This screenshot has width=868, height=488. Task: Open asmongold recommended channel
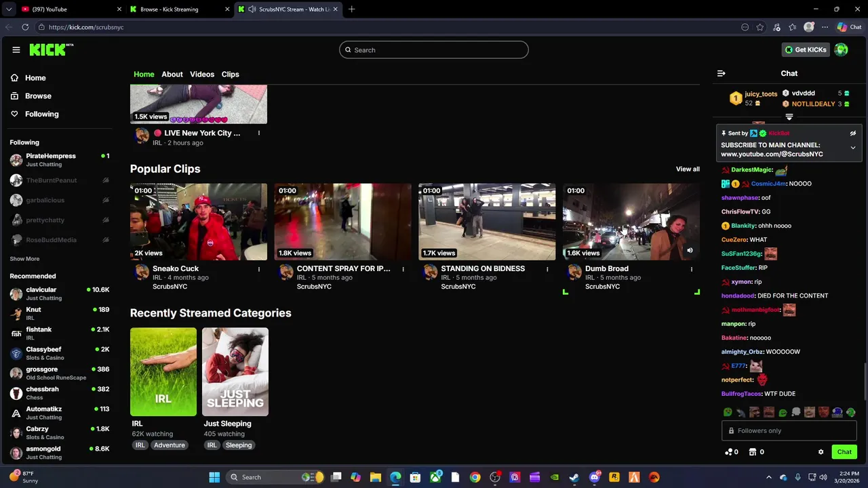(59, 453)
